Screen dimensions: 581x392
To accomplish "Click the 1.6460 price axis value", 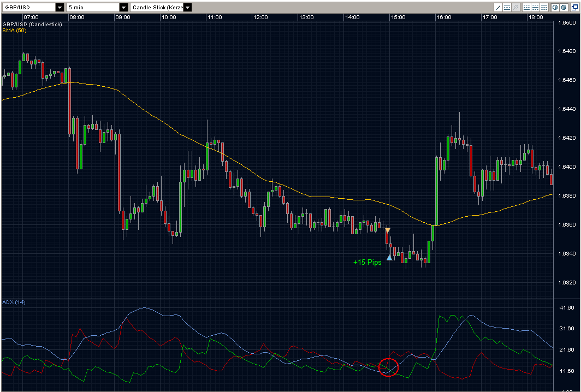I will [x=567, y=80].
